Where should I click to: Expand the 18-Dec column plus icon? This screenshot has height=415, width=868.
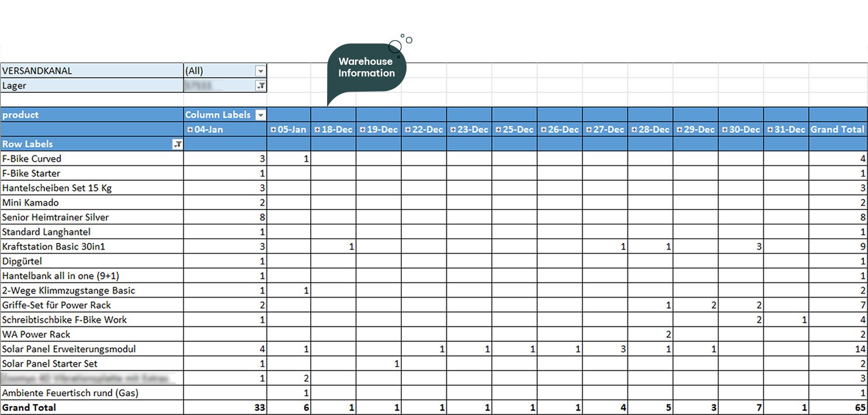[x=317, y=130]
